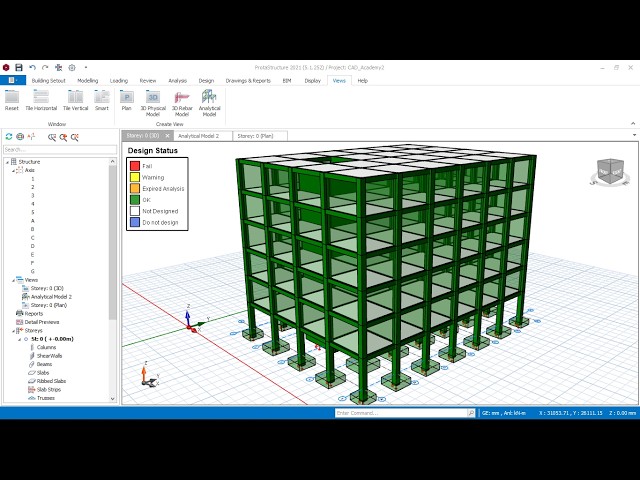
Task: Collapse the St: 0 storey node
Action: click(x=19, y=339)
